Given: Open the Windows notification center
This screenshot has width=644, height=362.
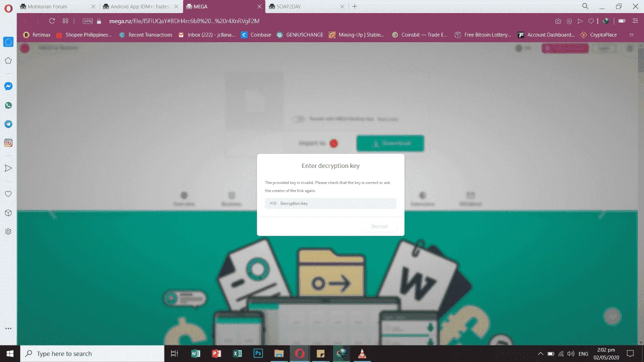Looking at the screenshot, I should (629, 353).
